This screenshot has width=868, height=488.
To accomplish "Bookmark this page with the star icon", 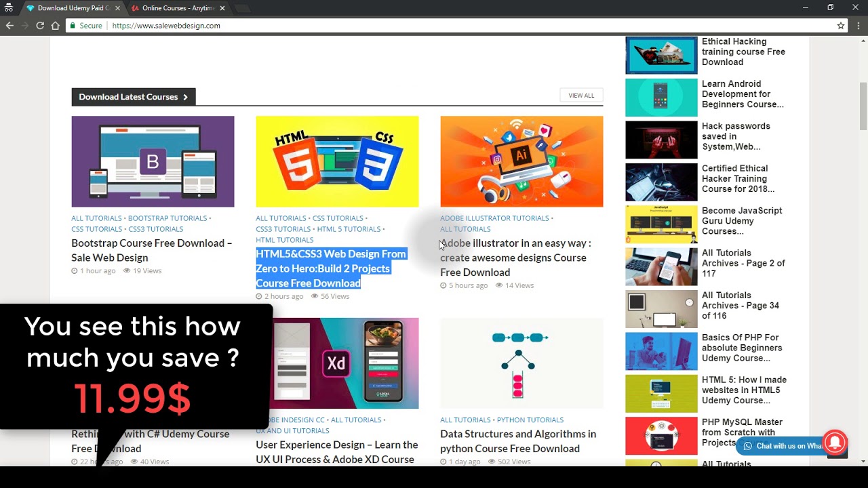I will pyautogui.click(x=841, y=26).
